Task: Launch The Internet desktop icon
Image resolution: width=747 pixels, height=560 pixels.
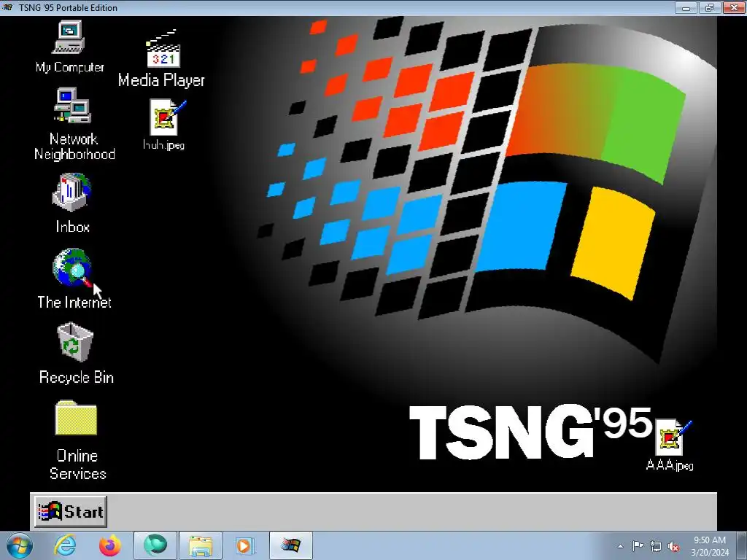Action: pos(74,279)
